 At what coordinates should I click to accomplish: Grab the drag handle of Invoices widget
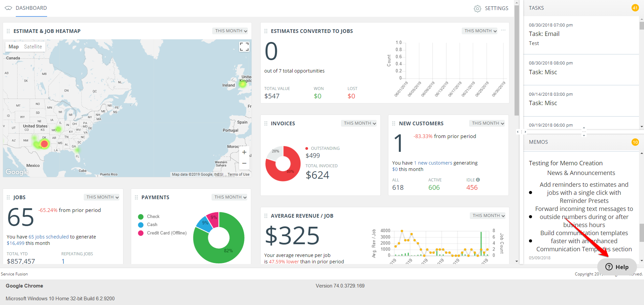(266, 124)
